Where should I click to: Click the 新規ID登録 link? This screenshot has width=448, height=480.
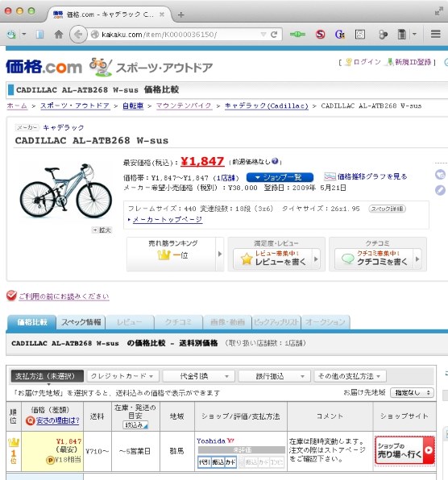click(413, 62)
